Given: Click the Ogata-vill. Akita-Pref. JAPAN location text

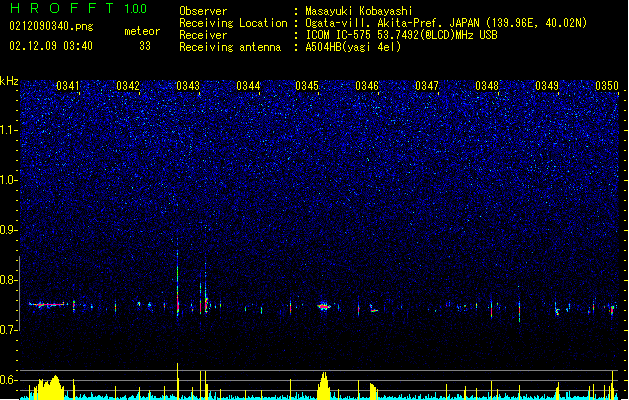Looking at the screenshot, I should click(x=446, y=23).
